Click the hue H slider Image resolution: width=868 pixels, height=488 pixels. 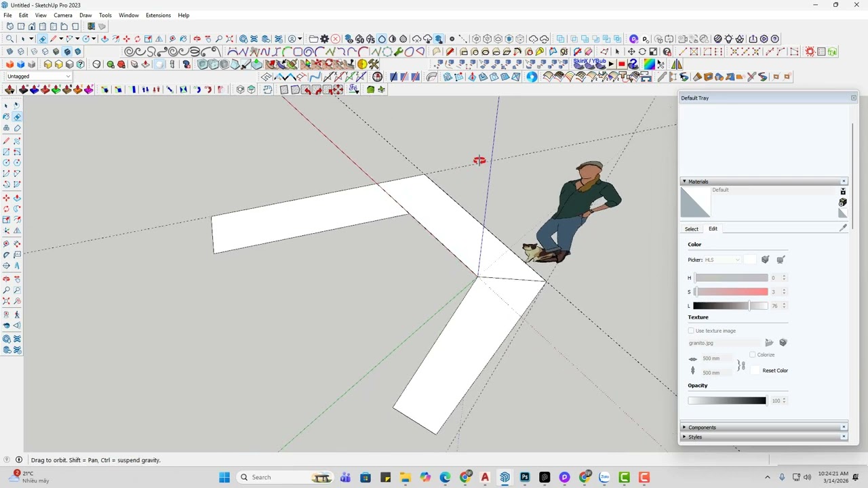pos(731,277)
